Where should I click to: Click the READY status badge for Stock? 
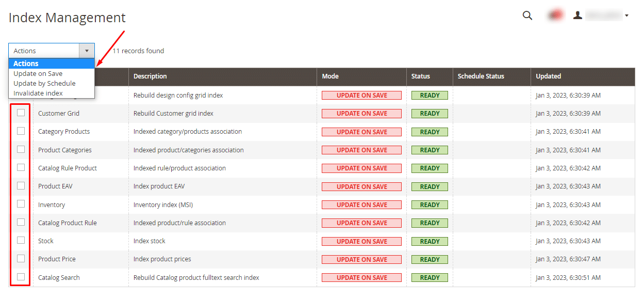click(x=430, y=241)
